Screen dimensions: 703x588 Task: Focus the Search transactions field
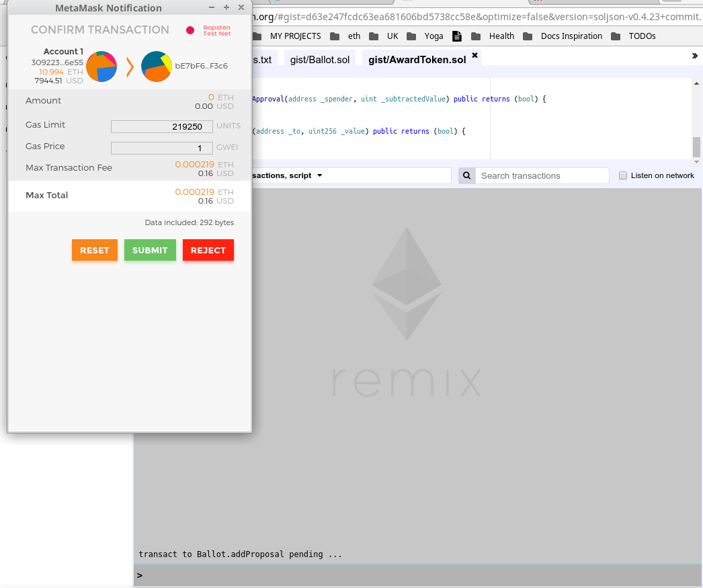[x=542, y=175]
